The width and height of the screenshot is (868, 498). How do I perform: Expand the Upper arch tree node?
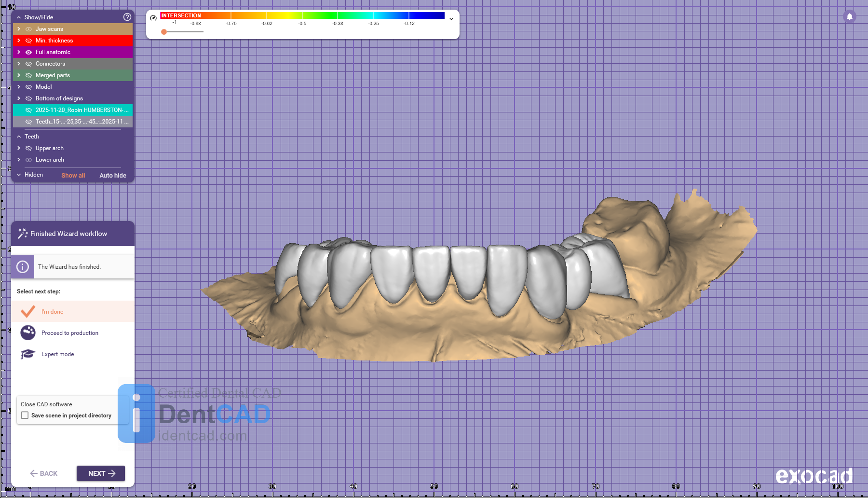pos(19,148)
